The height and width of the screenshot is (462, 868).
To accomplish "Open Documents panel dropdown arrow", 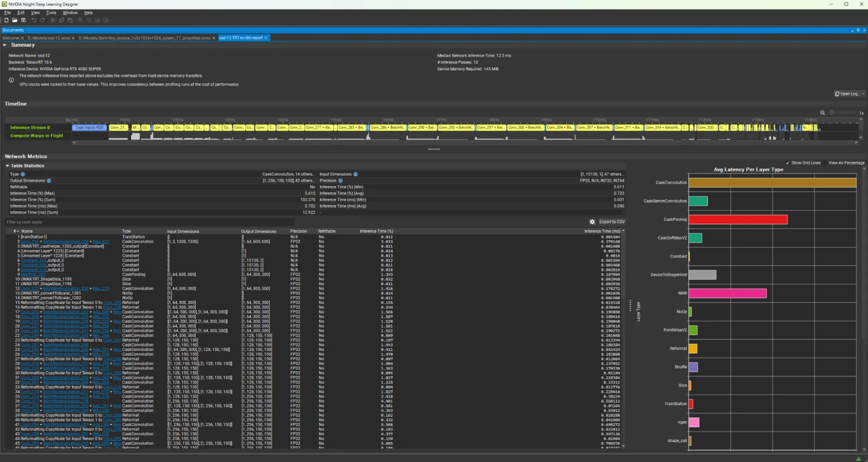I will 852,30.
